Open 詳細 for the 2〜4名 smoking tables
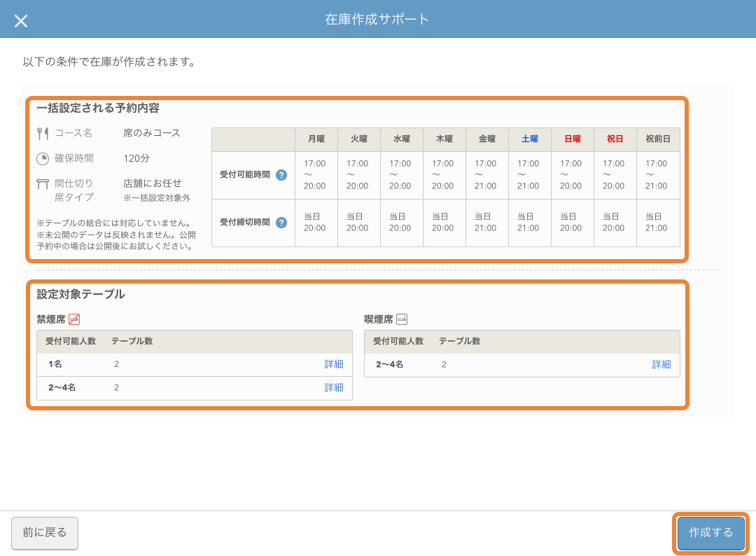 661,364
